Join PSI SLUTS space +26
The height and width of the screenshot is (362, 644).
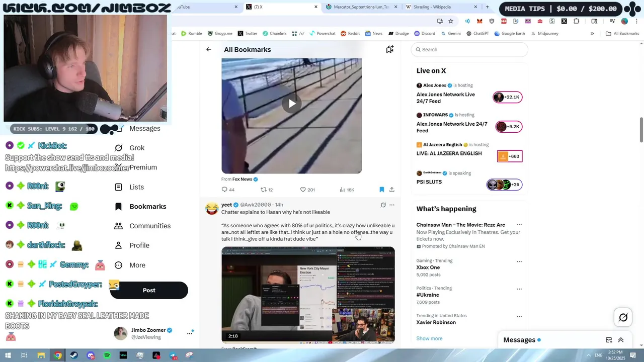pos(505,185)
